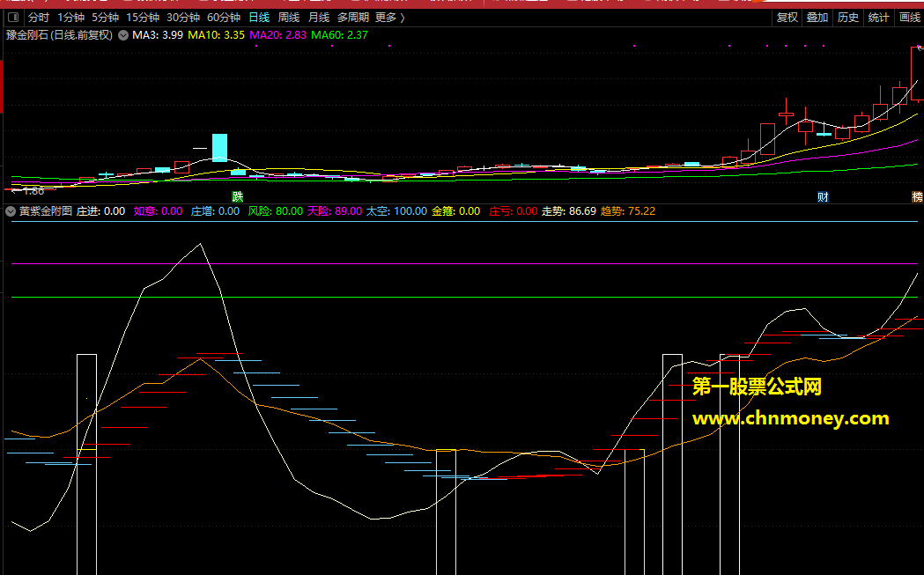Click the 庄亏: 0.00 value label
This screenshot has height=575, width=924.
514,211
